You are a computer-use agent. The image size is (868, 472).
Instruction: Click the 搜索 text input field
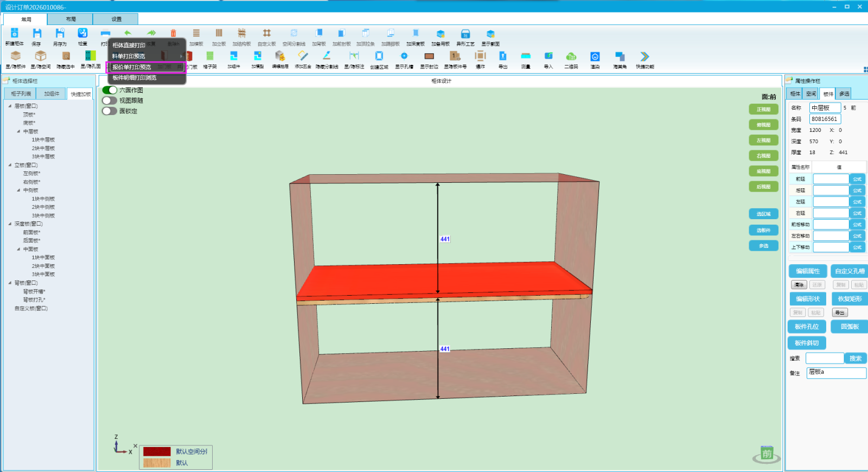click(x=825, y=358)
